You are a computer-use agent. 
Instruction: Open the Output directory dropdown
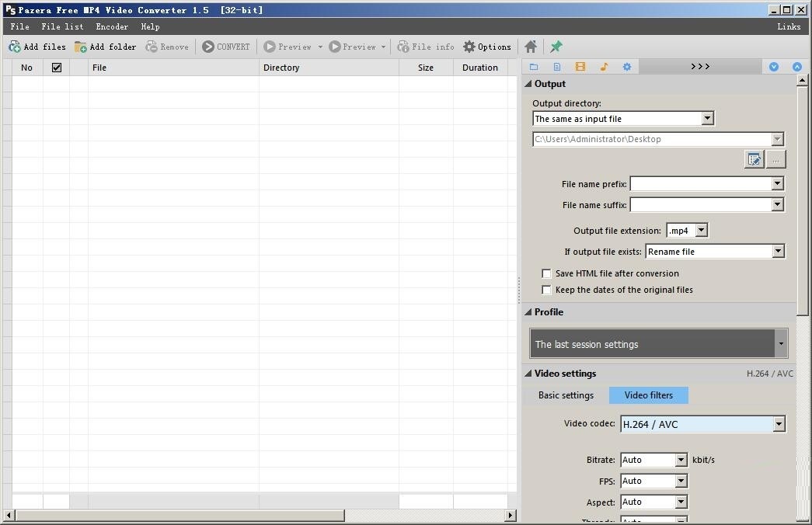click(x=707, y=119)
